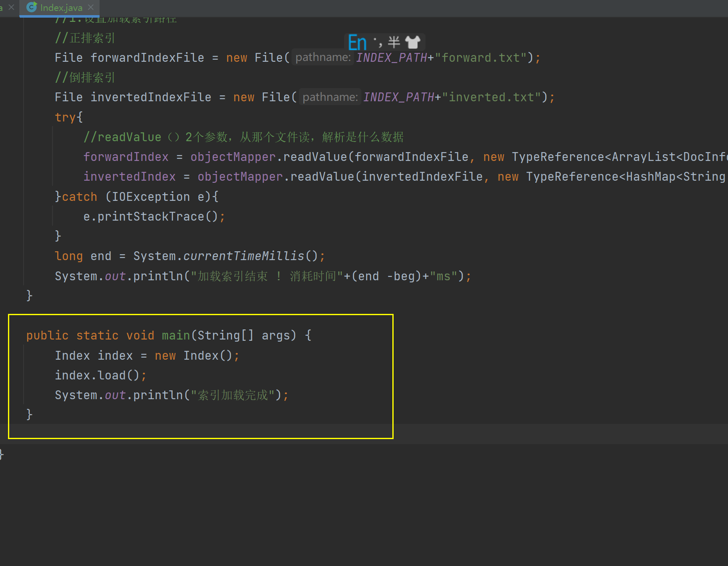Click the catch keyword
This screenshot has width=728, height=566.
(79, 197)
